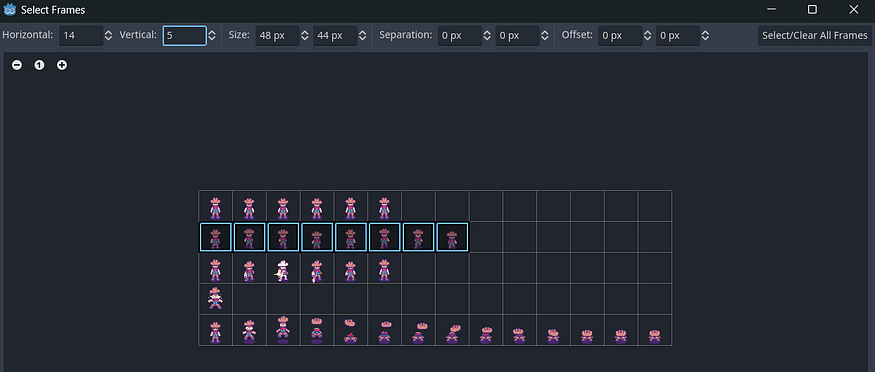
Task: Select third frame in bottom row
Action: pos(283,330)
